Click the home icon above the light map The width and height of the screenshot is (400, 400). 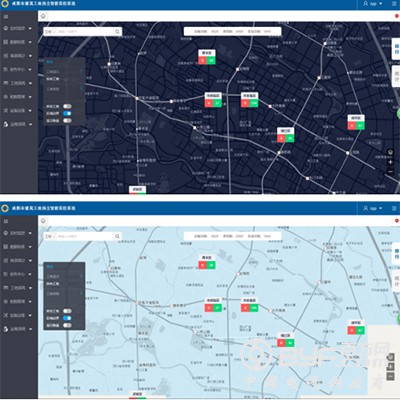coord(43,221)
